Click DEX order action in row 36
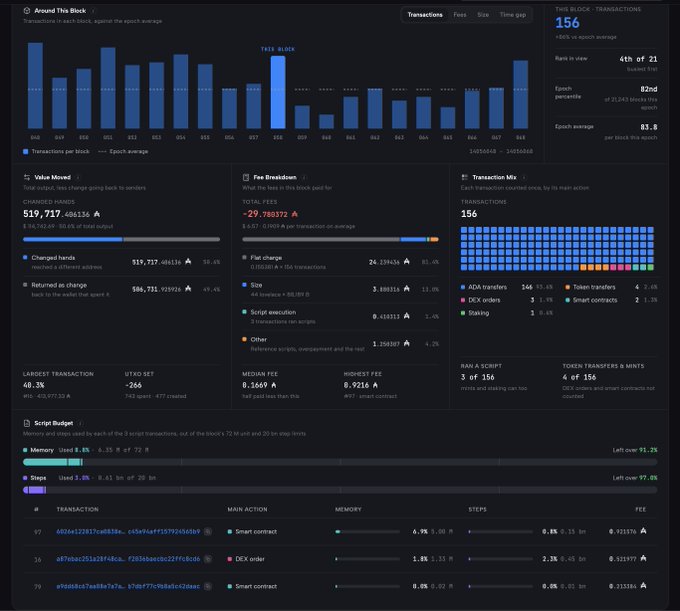Image resolution: width=680 pixels, height=611 pixels. click(246, 559)
